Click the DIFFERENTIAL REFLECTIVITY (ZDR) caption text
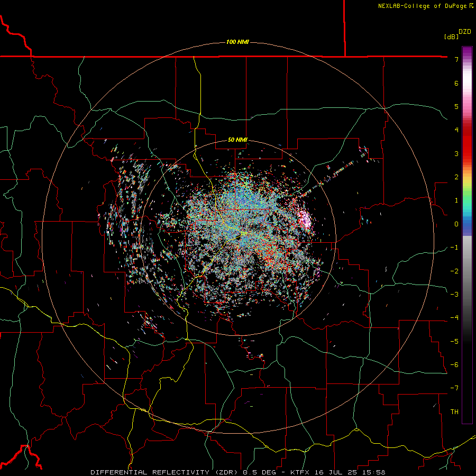 164,472
